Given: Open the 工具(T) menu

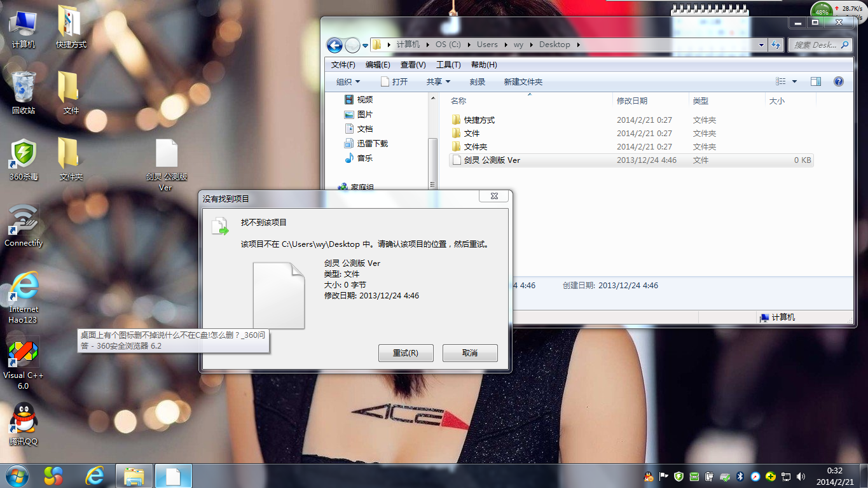Looking at the screenshot, I should [448, 64].
